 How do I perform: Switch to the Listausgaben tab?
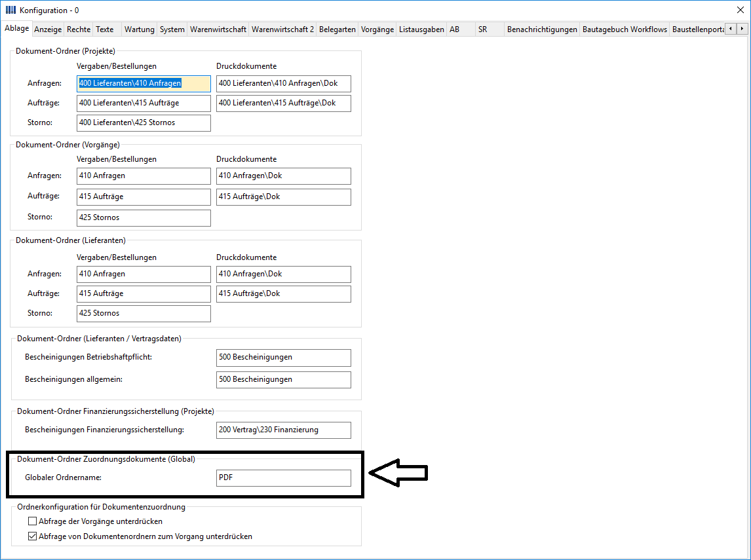[421, 29]
